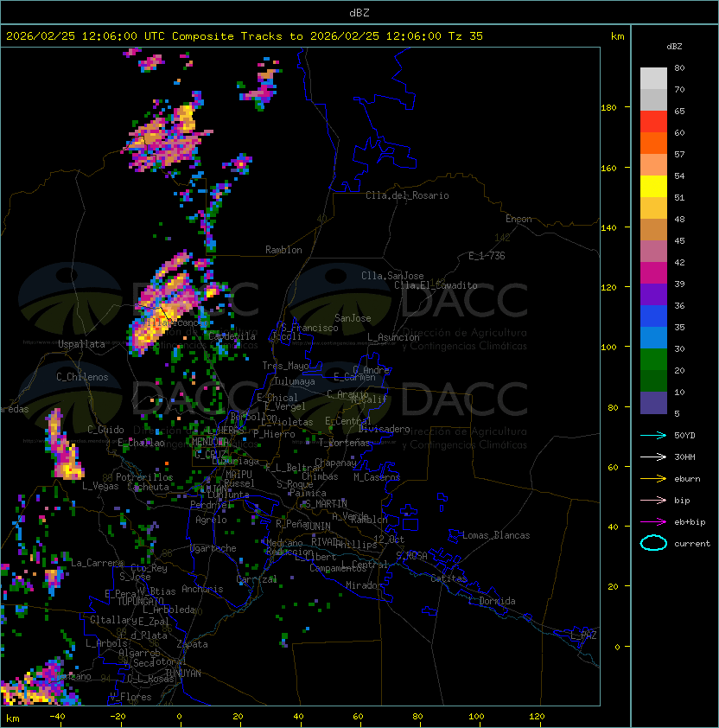Click the 'Agrelo' map label

click(211, 520)
